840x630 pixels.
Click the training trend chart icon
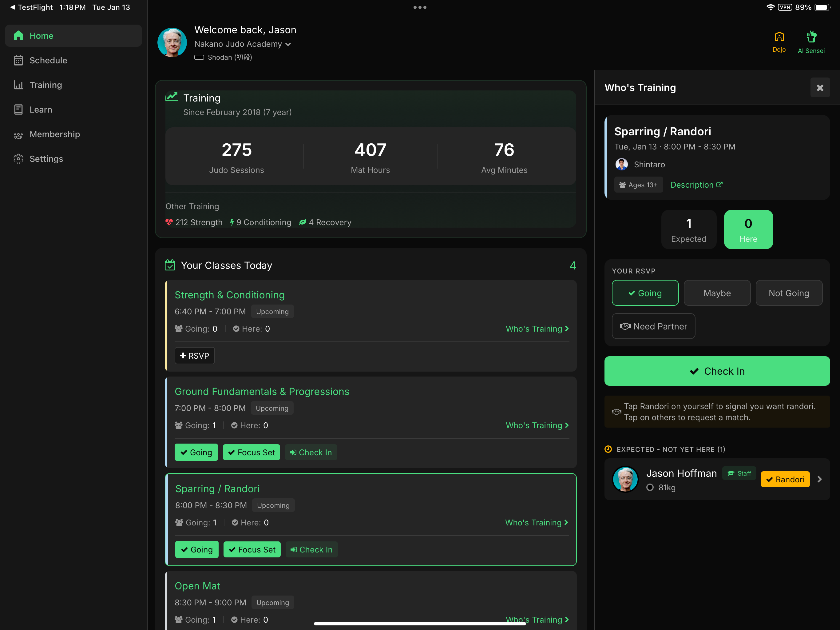(x=172, y=97)
